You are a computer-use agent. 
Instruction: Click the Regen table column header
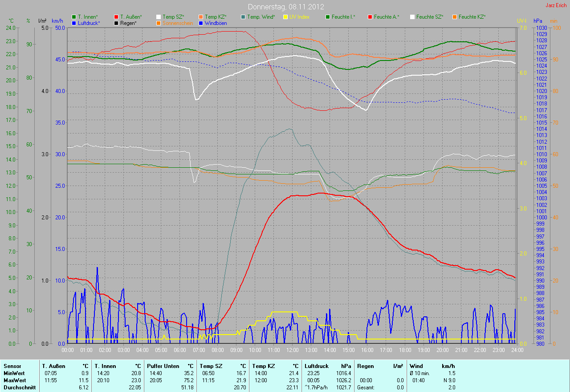365,366
